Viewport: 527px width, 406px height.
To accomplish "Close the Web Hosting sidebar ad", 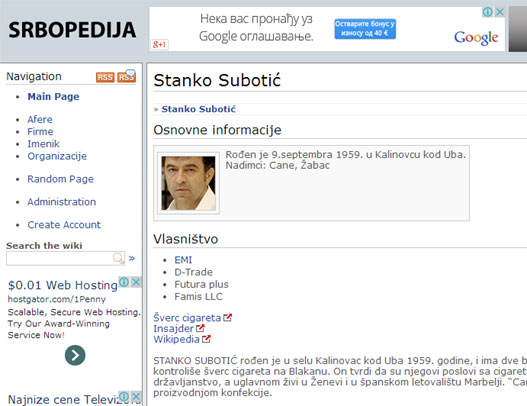I will point(136,282).
